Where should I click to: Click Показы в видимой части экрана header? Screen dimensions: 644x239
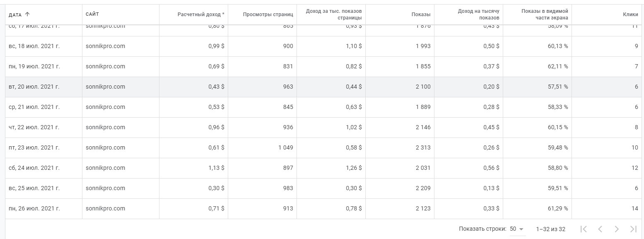pyautogui.click(x=545, y=14)
